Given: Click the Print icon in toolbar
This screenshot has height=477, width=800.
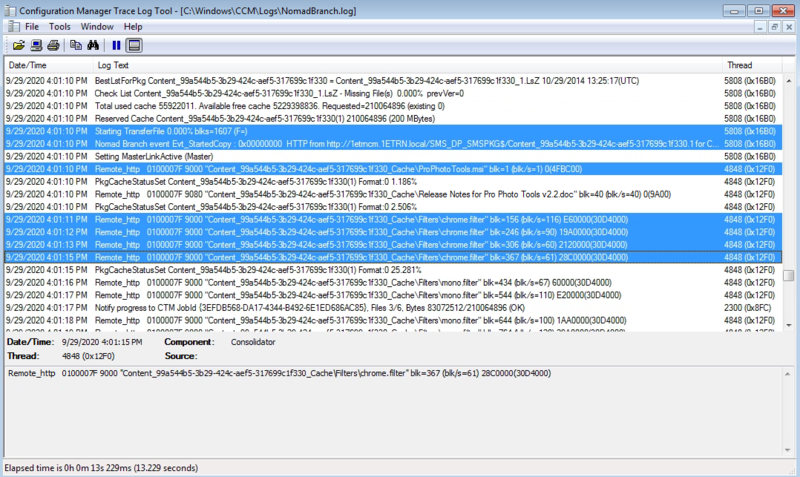Looking at the screenshot, I should coord(53,45).
